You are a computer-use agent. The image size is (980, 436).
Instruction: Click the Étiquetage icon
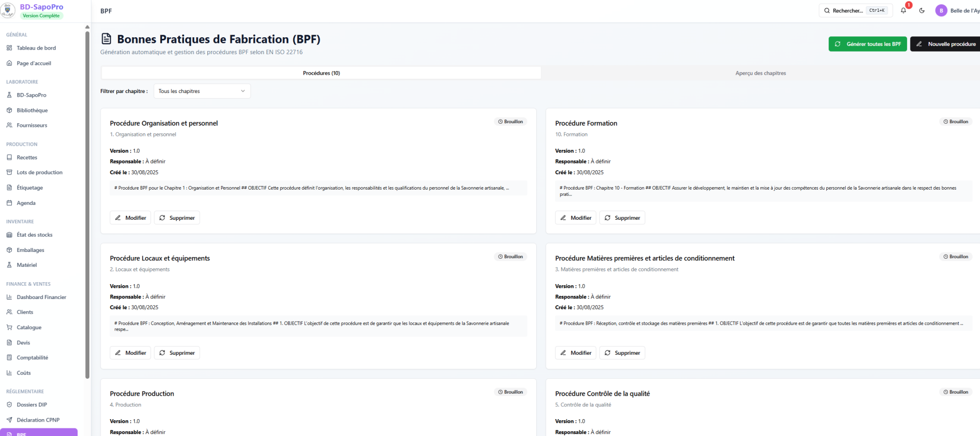9,188
